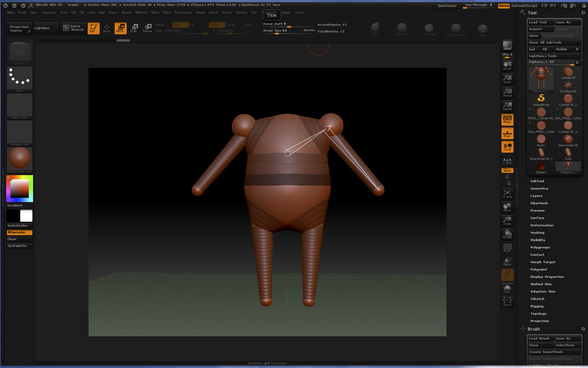Click the Frame mesh icon

507,194
